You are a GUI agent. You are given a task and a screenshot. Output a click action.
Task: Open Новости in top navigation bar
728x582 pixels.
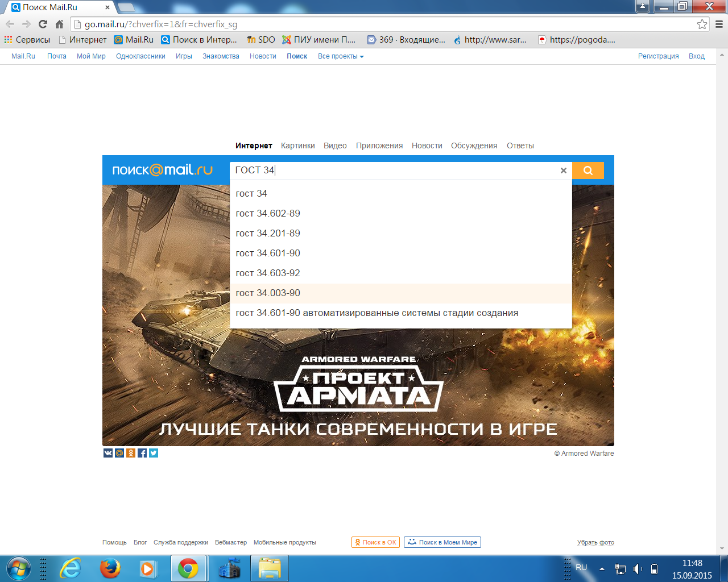tap(263, 56)
